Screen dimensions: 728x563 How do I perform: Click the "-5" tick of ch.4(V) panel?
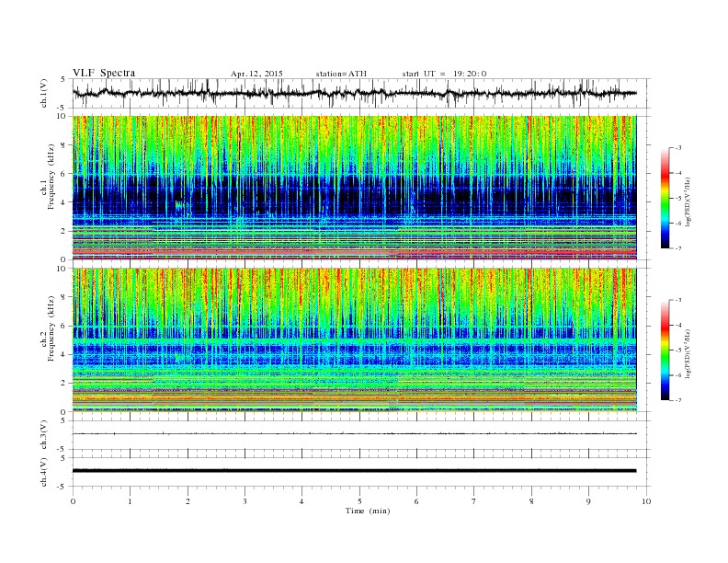click(x=63, y=487)
